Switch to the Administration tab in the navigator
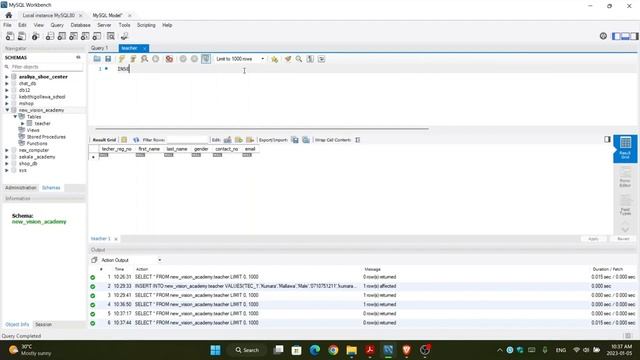This screenshot has height=360, width=640. 21,188
